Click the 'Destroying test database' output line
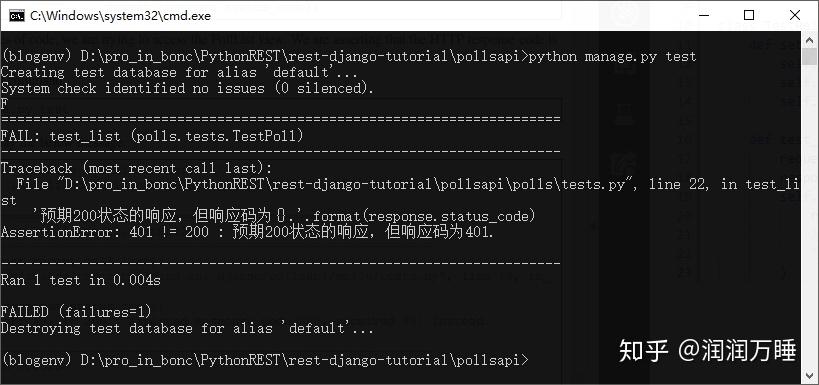Image resolution: width=819 pixels, height=385 pixels. pos(188,329)
